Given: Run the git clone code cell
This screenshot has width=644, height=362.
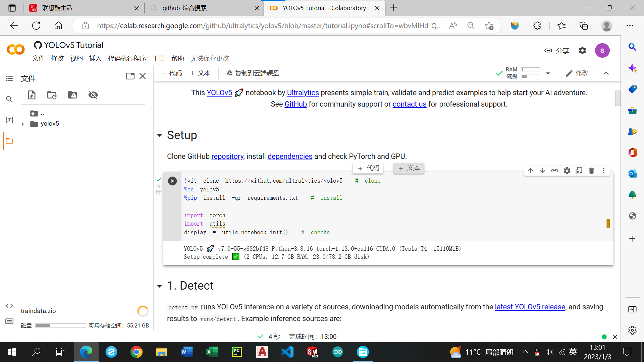Looking at the screenshot, I should 172,181.
